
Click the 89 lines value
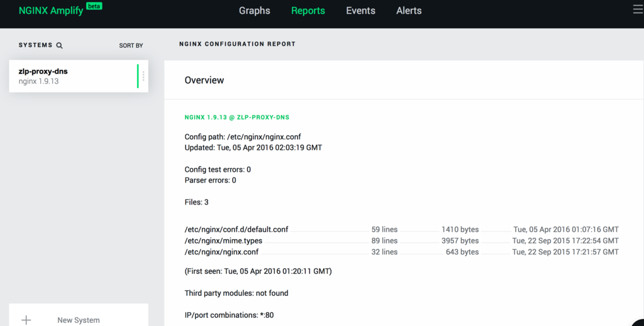(384, 240)
